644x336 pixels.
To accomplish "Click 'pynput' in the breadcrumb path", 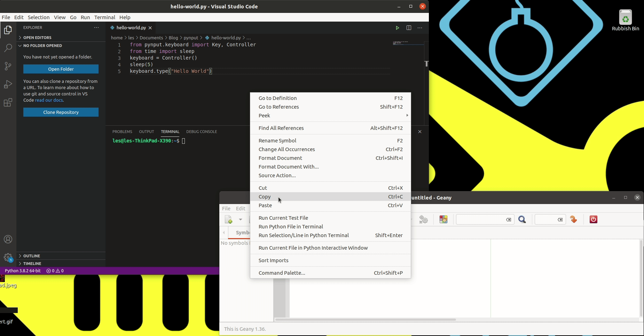I will tap(191, 38).
